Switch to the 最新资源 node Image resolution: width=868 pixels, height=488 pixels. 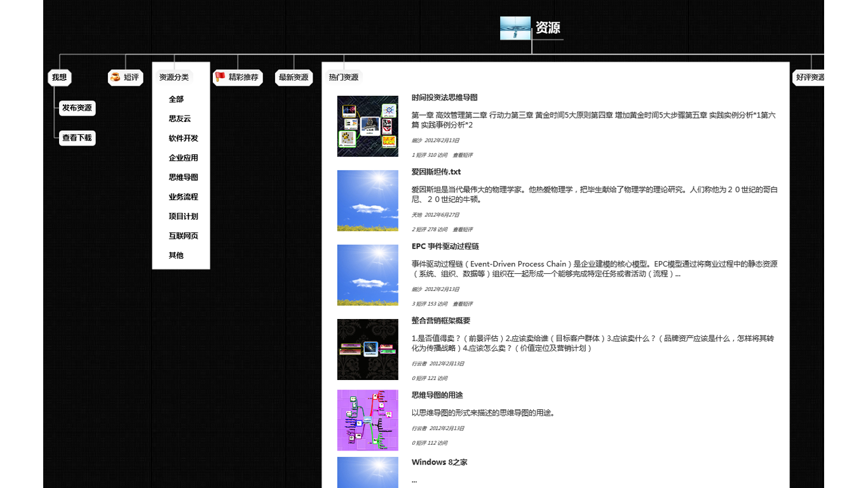point(294,78)
